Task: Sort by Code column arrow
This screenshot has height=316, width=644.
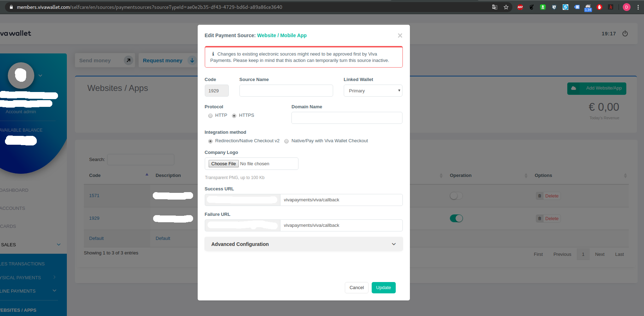Action: (x=147, y=175)
